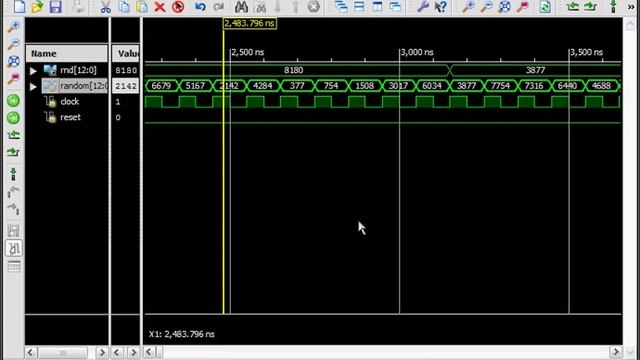Toggle the Snap to Transition button

coord(13,248)
